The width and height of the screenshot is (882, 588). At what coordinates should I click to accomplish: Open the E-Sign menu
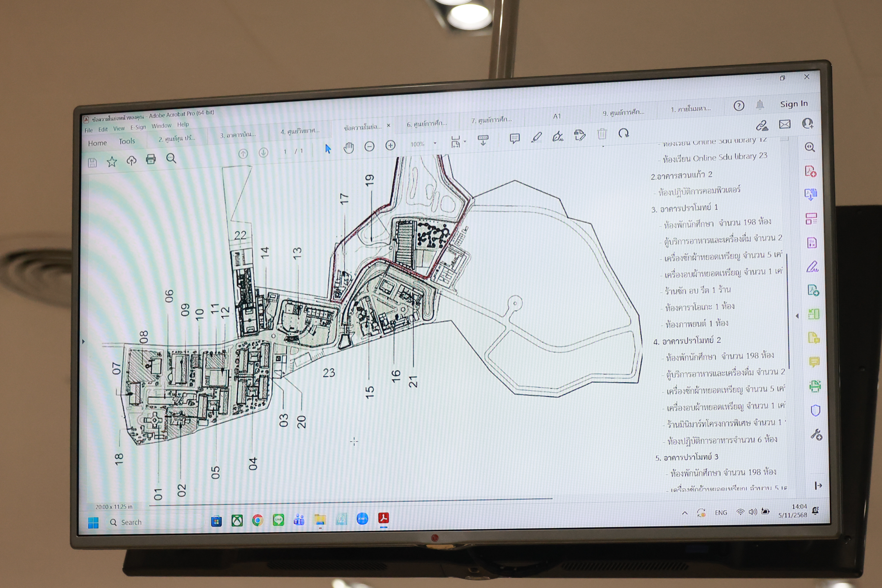pyautogui.click(x=138, y=128)
